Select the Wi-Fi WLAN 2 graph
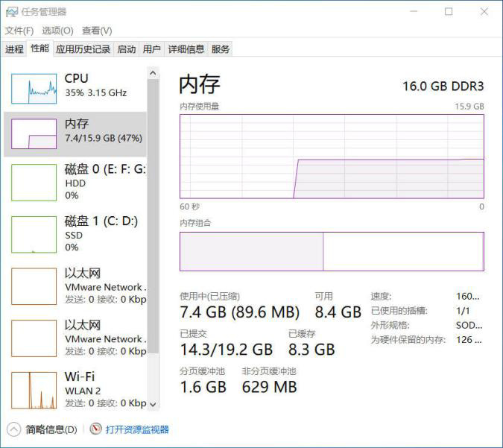The image size is (503, 448). 34,389
